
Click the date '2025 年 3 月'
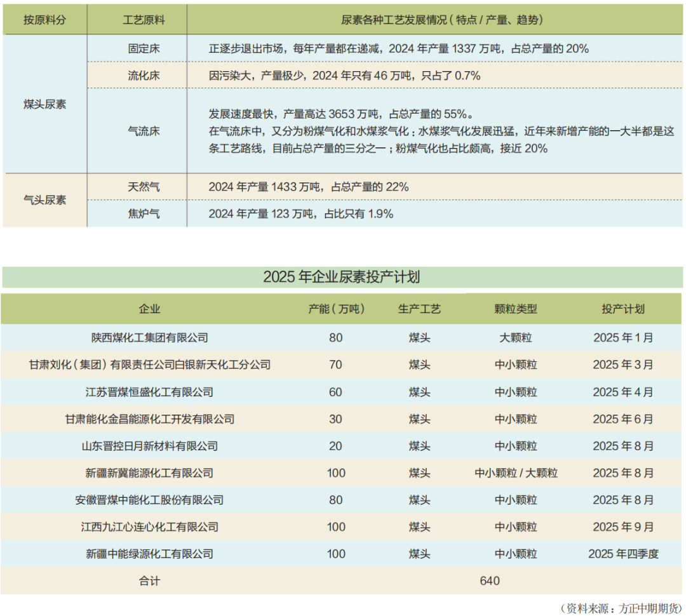click(x=623, y=365)
